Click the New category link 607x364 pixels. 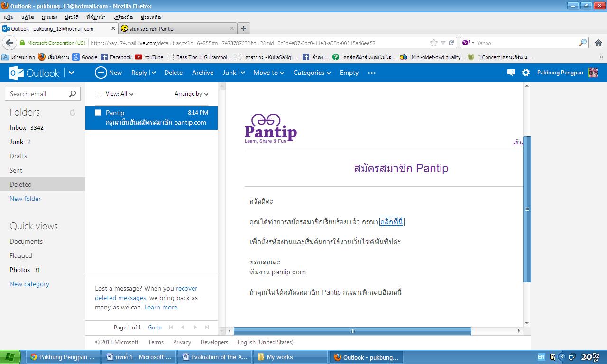tap(29, 284)
